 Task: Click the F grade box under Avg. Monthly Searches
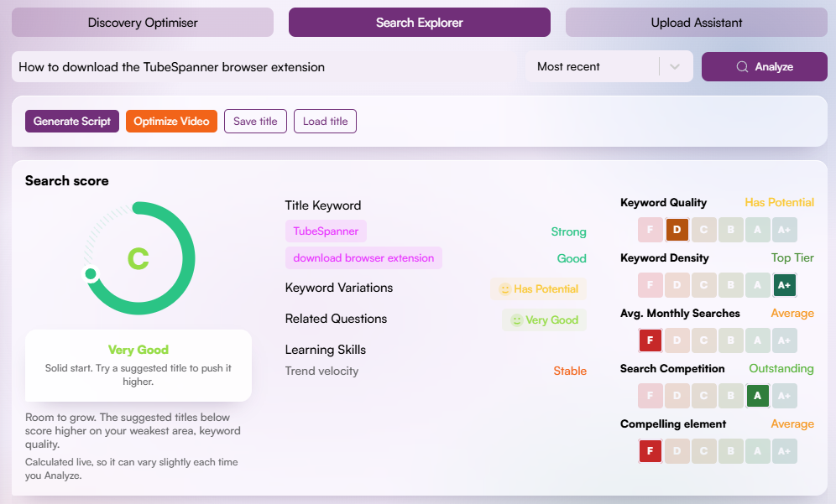(x=650, y=340)
